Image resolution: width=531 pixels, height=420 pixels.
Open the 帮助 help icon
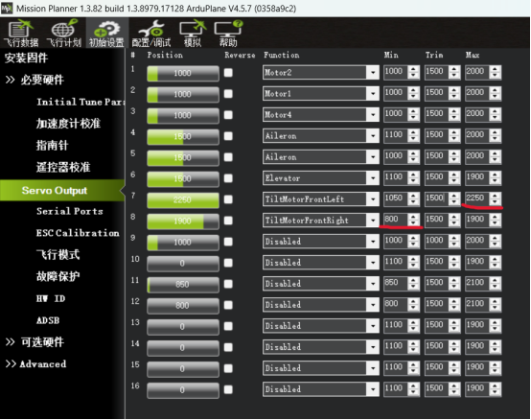coord(228,34)
